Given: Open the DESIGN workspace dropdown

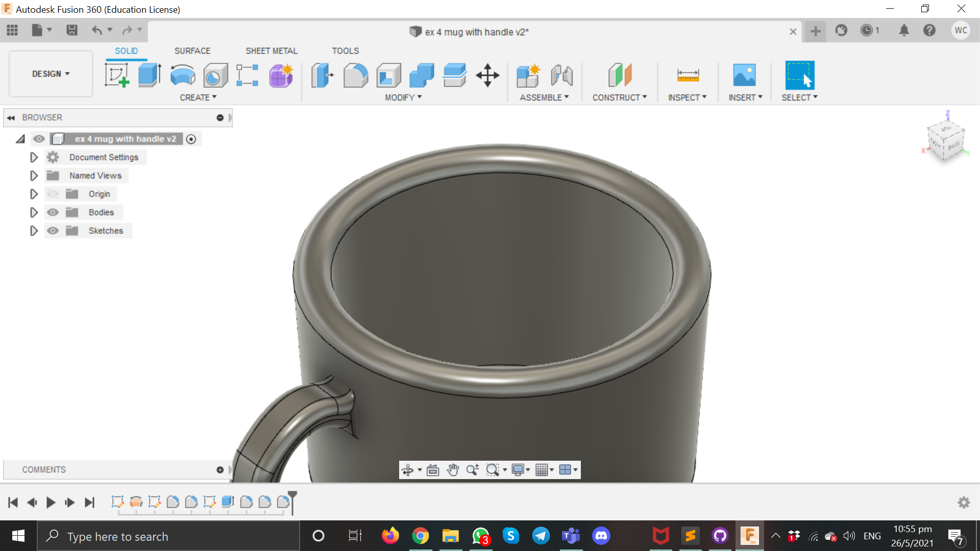Looking at the screenshot, I should [x=51, y=74].
